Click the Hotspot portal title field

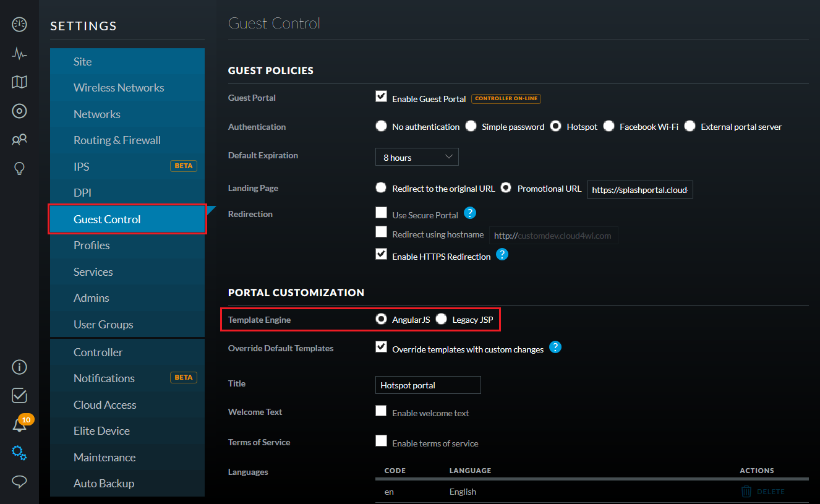point(428,385)
